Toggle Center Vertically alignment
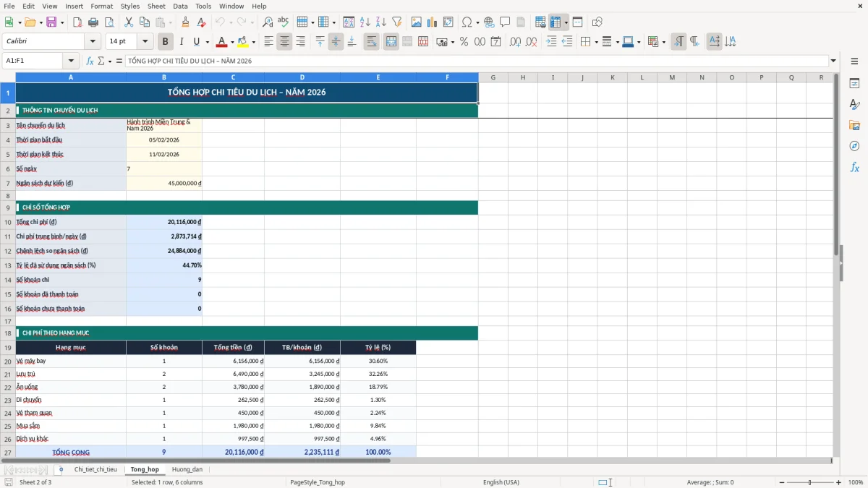 pos(336,42)
